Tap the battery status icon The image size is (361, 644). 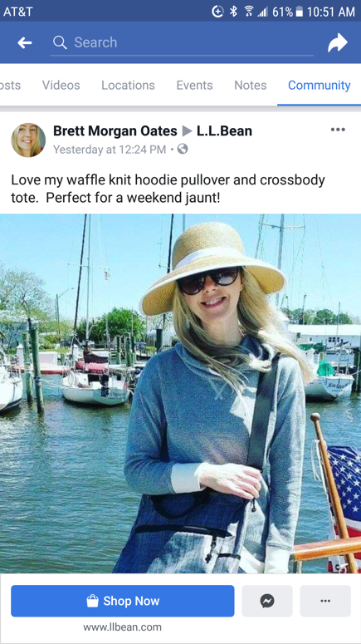pyautogui.click(x=299, y=12)
